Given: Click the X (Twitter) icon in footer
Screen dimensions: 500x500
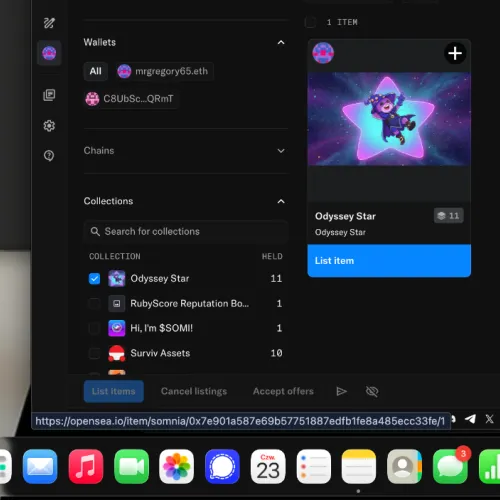Looking at the screenshot, I should click(x=489, y=419).
